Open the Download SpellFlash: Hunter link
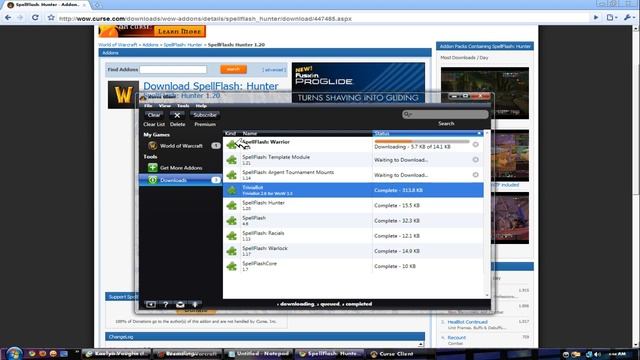Image resolution: width=640 pixels, height=360 pixels. coord(211,86)
